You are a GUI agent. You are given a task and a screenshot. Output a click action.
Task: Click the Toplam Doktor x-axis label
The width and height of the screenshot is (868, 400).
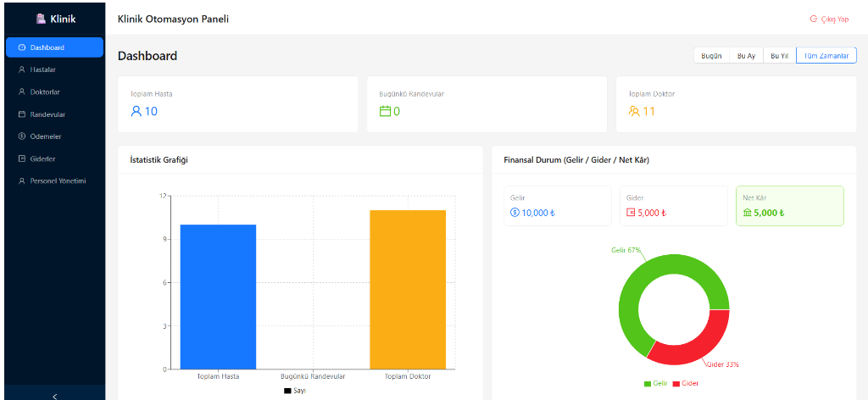tap(408, 376)
